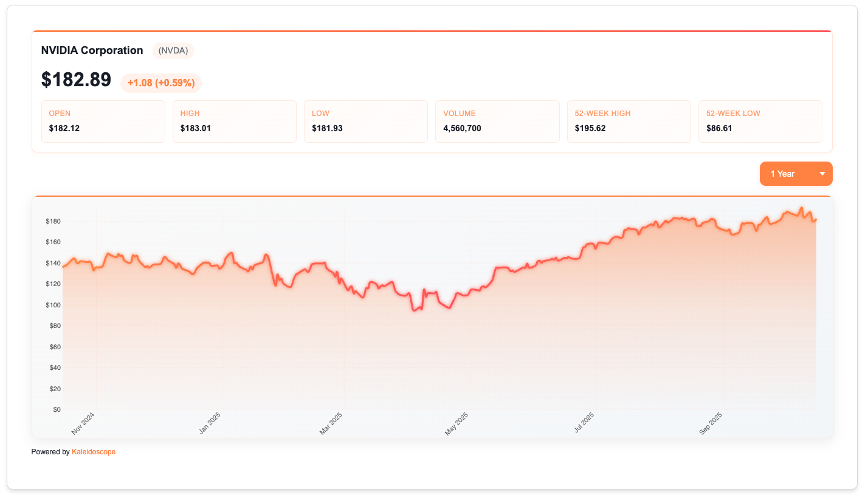Select the LOW stat card

tap(366, 121)
